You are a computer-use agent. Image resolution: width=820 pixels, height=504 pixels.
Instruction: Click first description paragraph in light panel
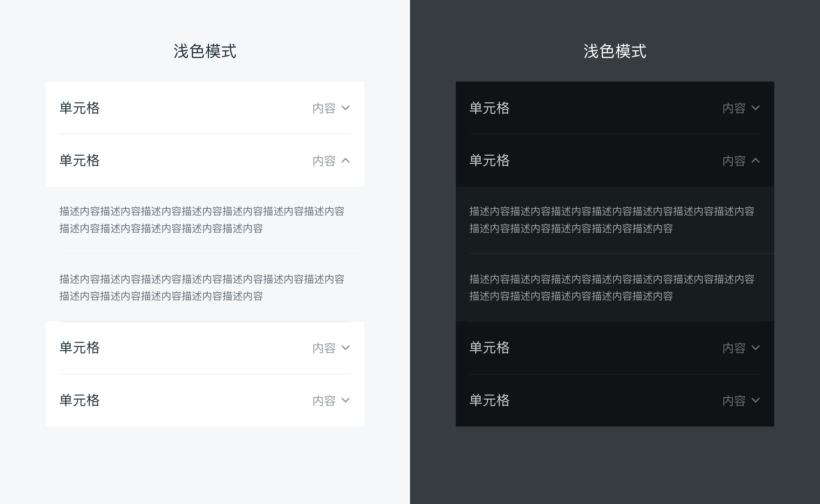coord(201,220)
